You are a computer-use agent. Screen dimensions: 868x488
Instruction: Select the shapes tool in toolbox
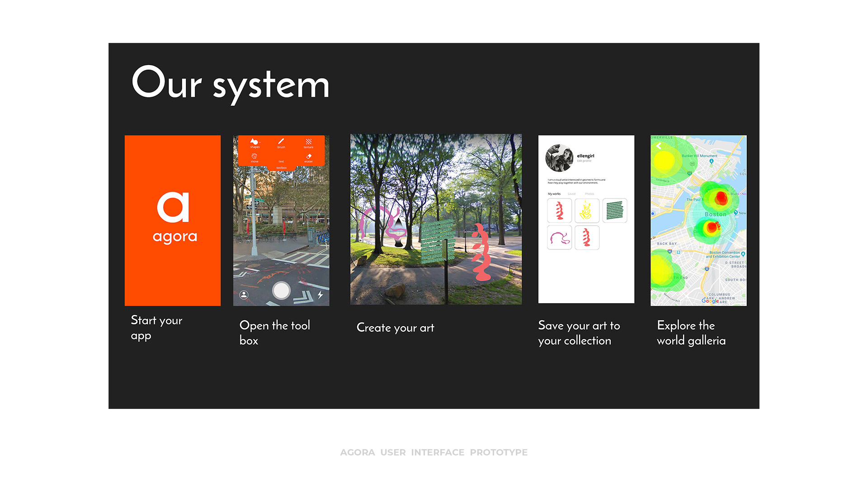click(x=255, y=142)
